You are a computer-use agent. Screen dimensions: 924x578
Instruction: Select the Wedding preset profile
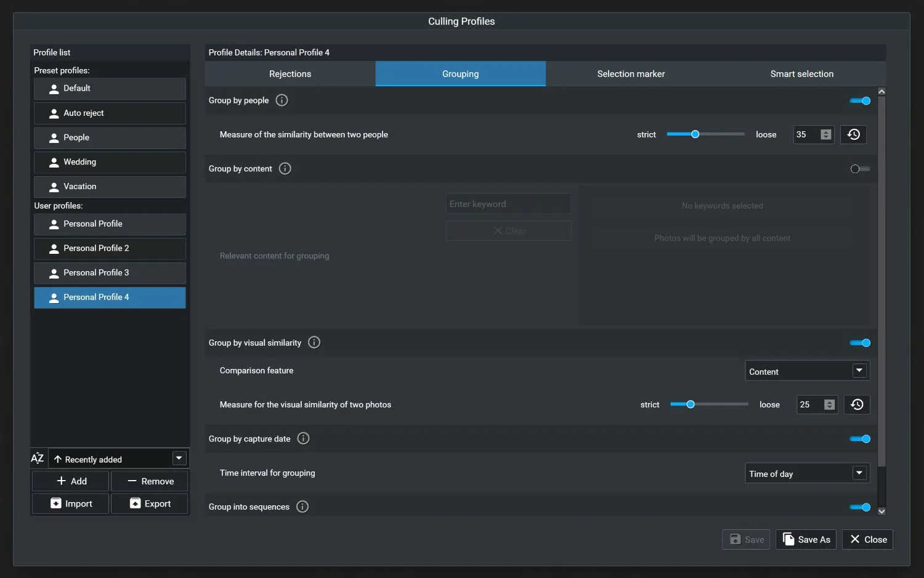[110, 162]
